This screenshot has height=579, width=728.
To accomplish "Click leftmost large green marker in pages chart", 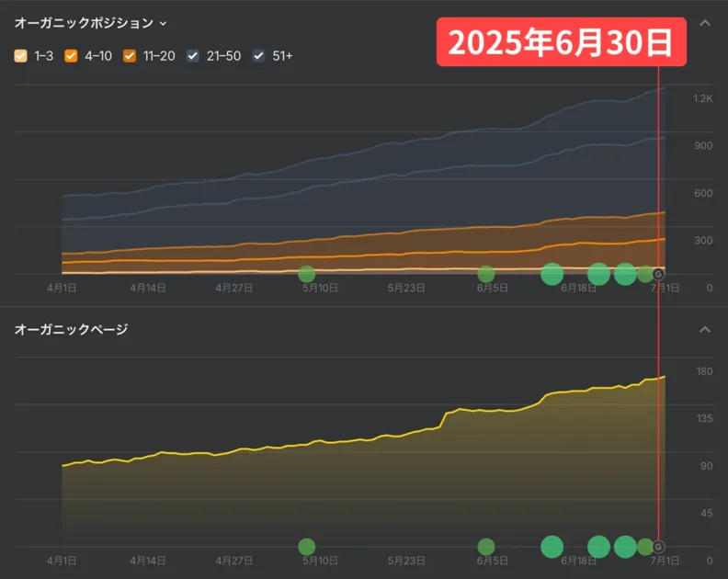I will pyautogui.click(x=552, y=547).
